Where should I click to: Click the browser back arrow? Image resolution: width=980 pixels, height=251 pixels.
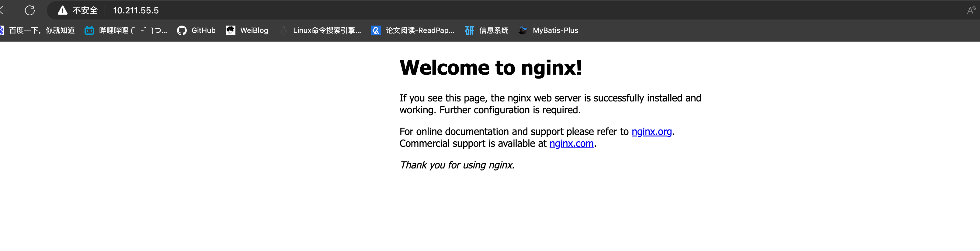point(4,10)
